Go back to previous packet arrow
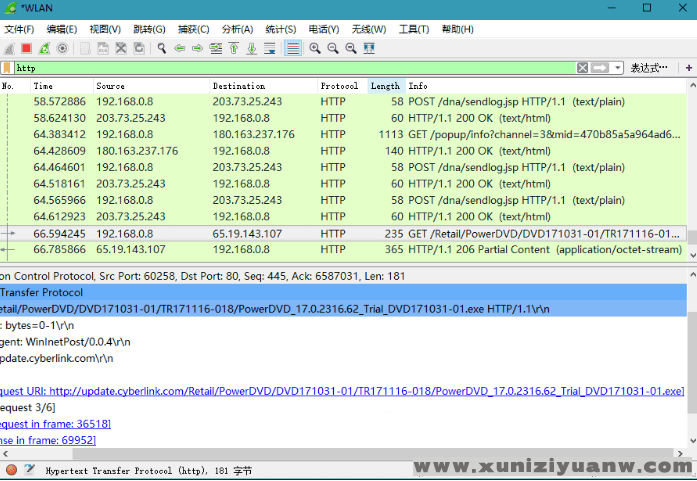697x481 pixels. (180, 48)
